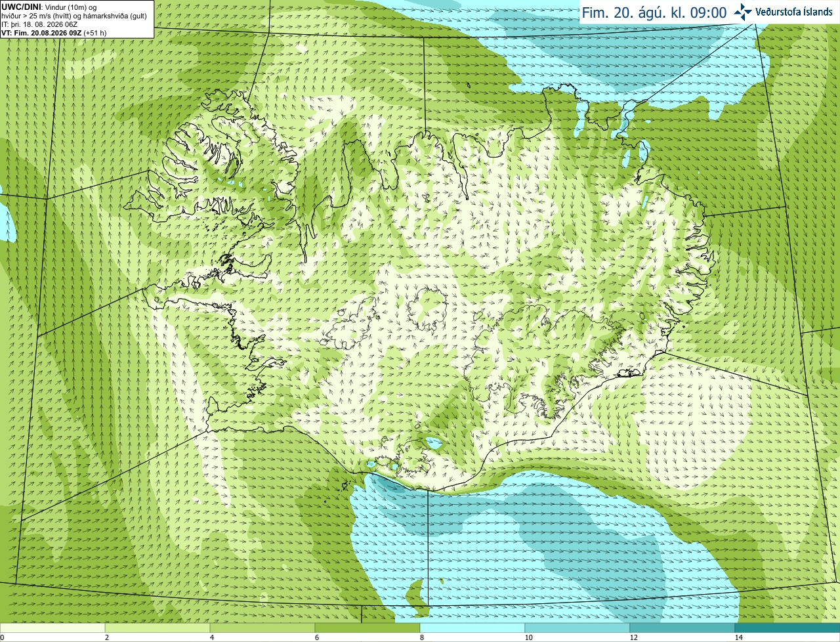This screenshot has height=642, width=840.
Task: Select the 4–6 m/s green legend swatch
Action: 262,628
